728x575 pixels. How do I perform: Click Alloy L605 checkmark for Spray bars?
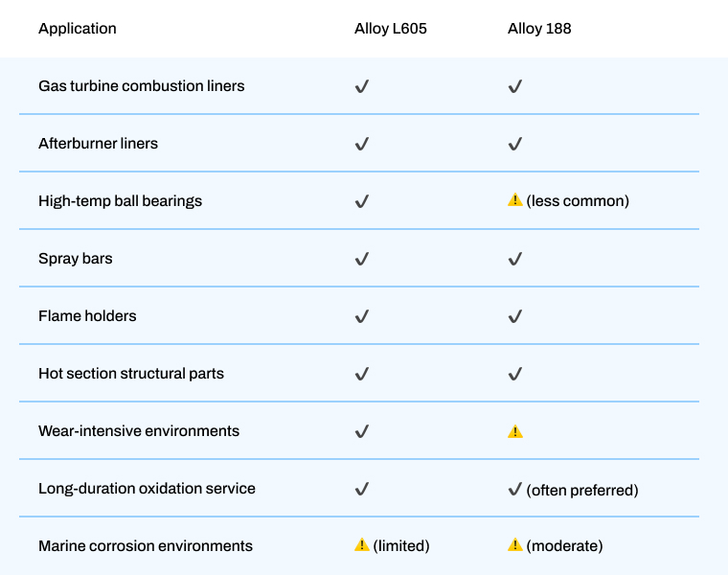[361, 259]
